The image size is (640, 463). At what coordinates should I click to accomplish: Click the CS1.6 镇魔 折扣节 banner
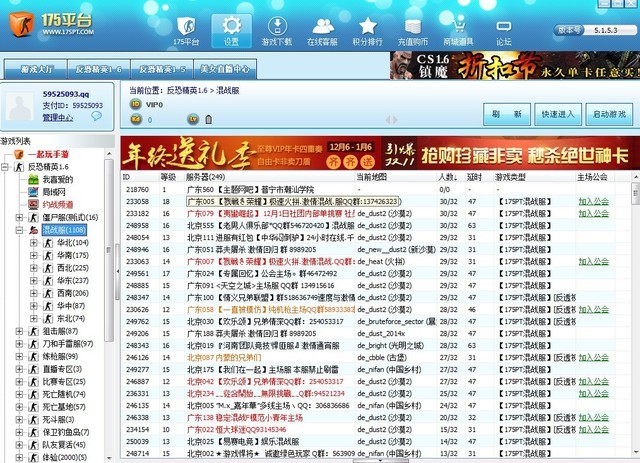[515, 65]
